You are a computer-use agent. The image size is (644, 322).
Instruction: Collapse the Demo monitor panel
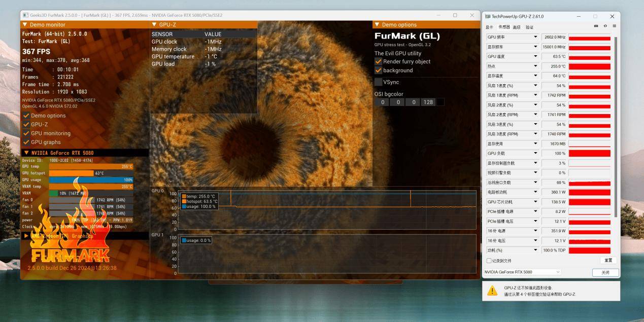(25, 24)
